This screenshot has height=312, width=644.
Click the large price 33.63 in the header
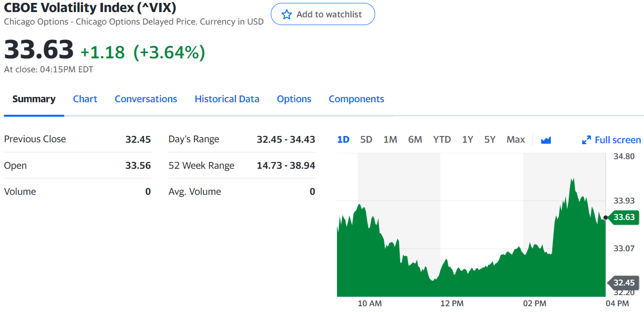[39, 50]
